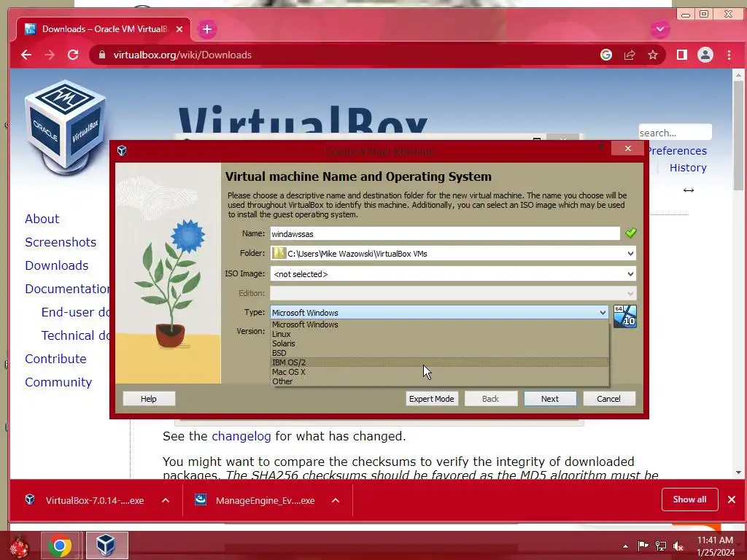The image size is (747, 560).
Task: Open the tab search chevron button
Action: pyautogui.click(x=659, y=29)
